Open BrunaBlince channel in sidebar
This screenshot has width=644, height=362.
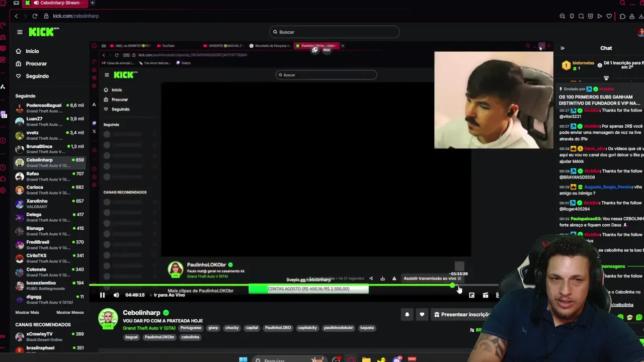click(x=49, y=149)
